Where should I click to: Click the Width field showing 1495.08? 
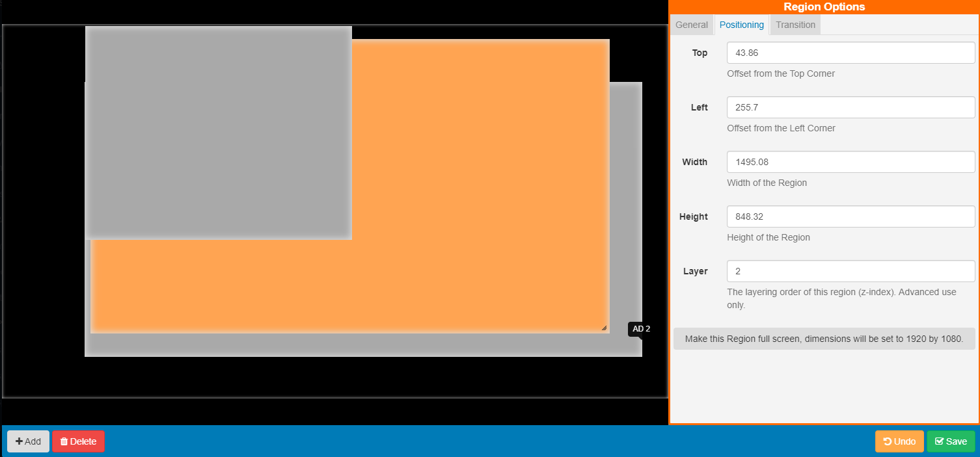pyautogui.click(x=850, y=162)
